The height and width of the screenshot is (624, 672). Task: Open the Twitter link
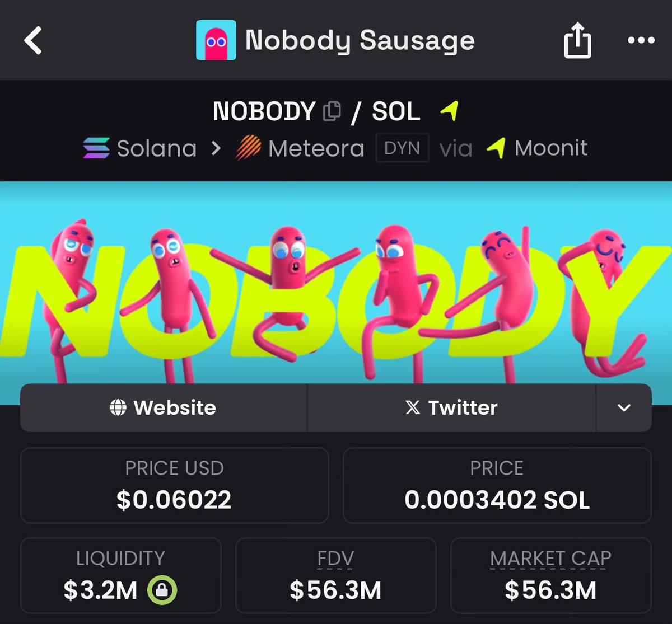(451, 407)
